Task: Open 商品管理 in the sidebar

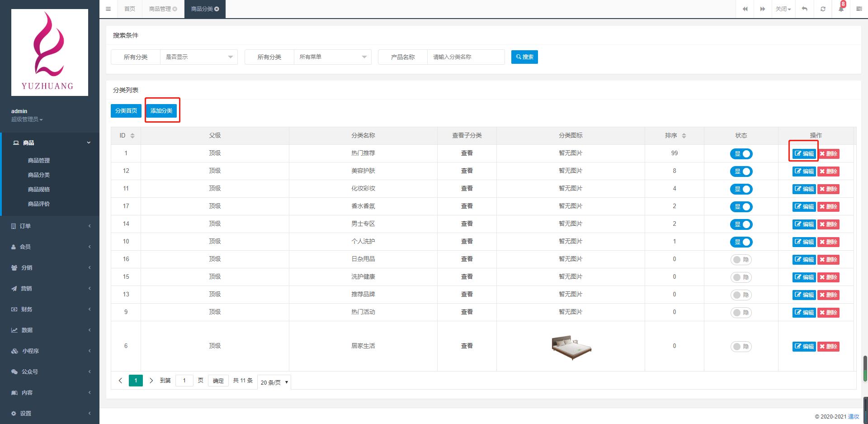Action: [39, 161]
